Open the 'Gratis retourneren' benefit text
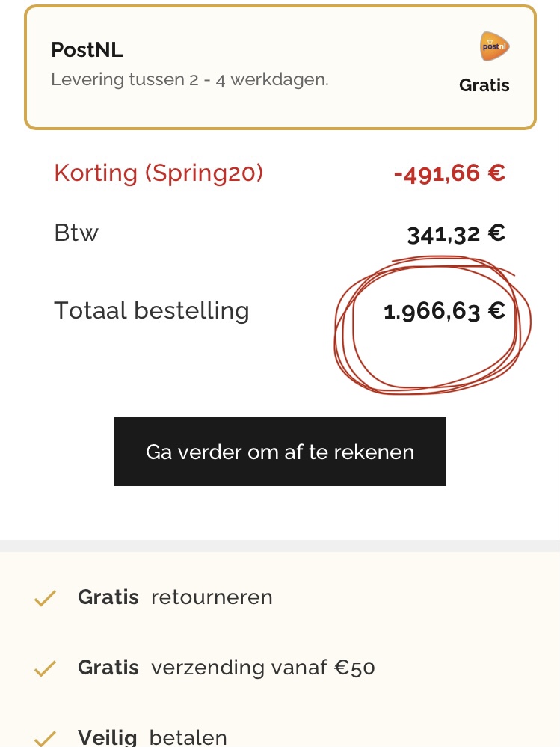The width and height of the screenshot is (560, 747). coord(175,597)
